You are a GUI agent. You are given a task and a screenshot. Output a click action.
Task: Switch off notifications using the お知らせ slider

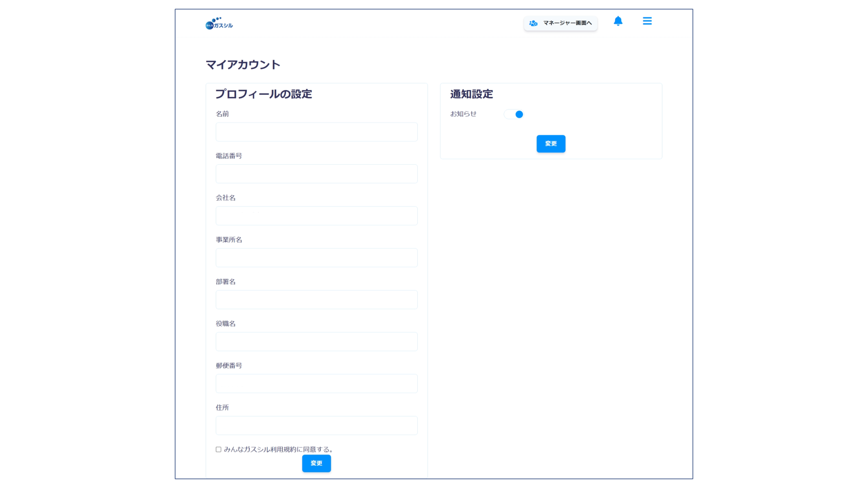[514, 114]
